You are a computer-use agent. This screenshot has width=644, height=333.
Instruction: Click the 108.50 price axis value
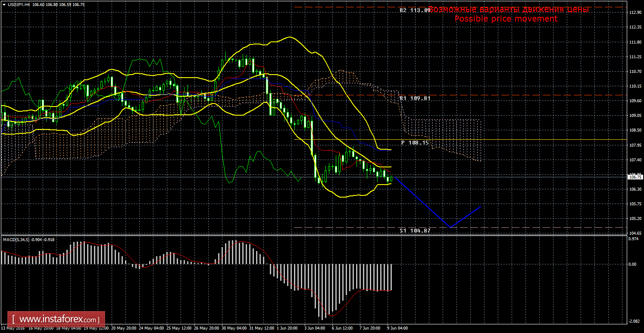coord(635,130)
